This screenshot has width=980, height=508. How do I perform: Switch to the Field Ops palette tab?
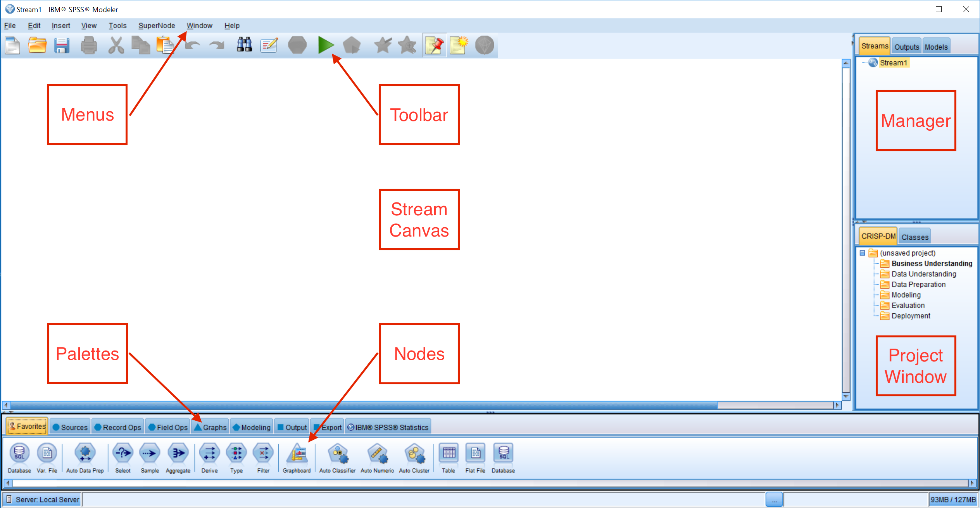(x=168, y=427)
